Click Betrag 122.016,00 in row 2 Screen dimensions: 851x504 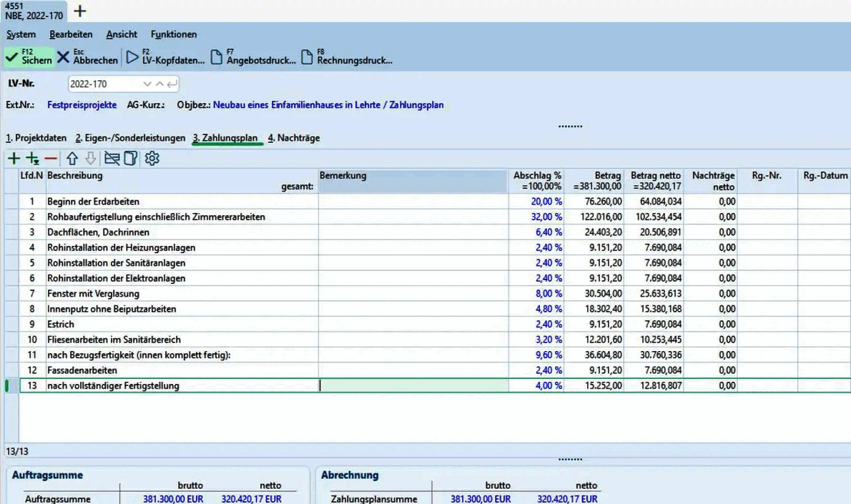click(601, 217)
